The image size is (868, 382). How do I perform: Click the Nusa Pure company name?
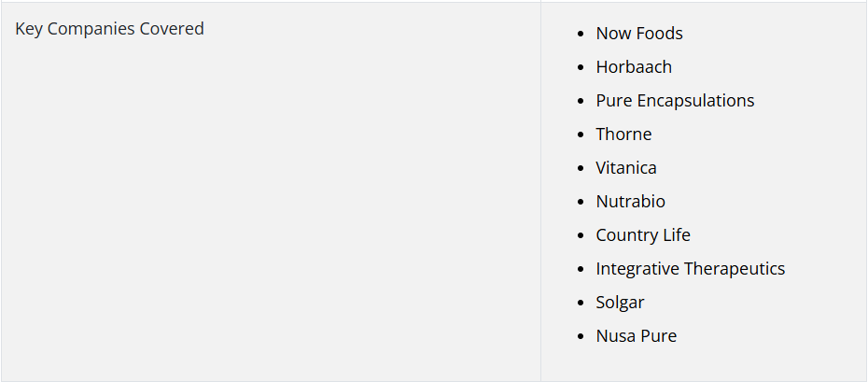click(636, 336)
